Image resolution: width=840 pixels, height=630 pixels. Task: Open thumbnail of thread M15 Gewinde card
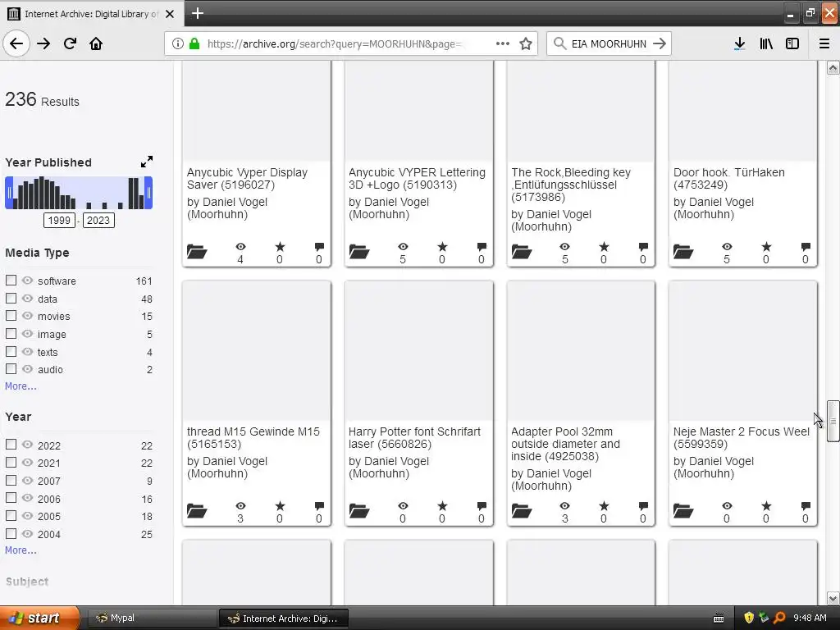pyautogui.click(x=257, y=351)
